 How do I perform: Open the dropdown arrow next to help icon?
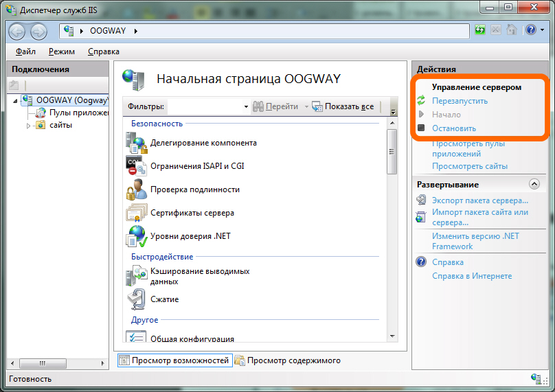tap(542, 30)
